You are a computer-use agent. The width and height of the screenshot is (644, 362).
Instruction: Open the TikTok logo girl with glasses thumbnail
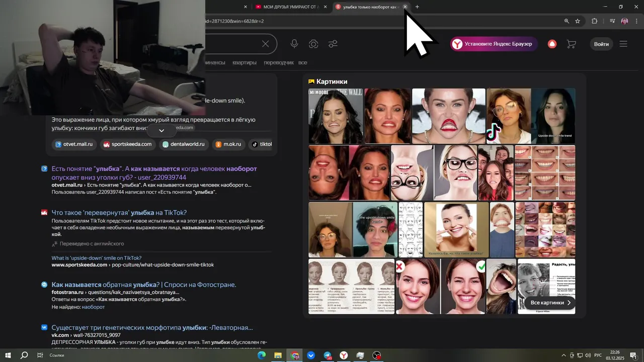(x=508, y=116)
